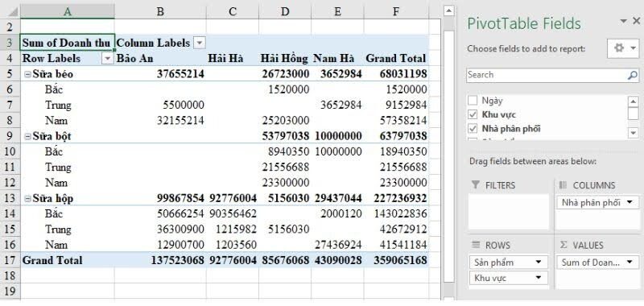Image resolution: width=644 pixels, height=306 pixels.
Task: Select cell with value 90356462
Action: pos(233,213)
